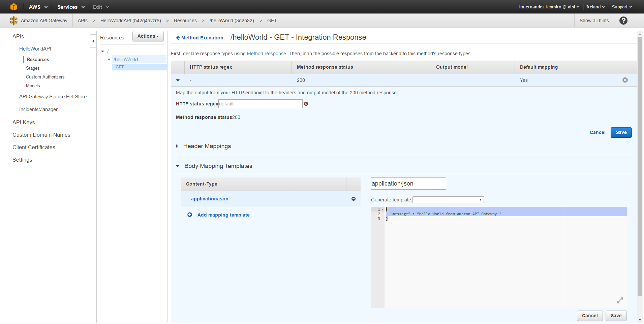Click the upper Save button
Screen dimensions: 644x324
pos(621,132)
